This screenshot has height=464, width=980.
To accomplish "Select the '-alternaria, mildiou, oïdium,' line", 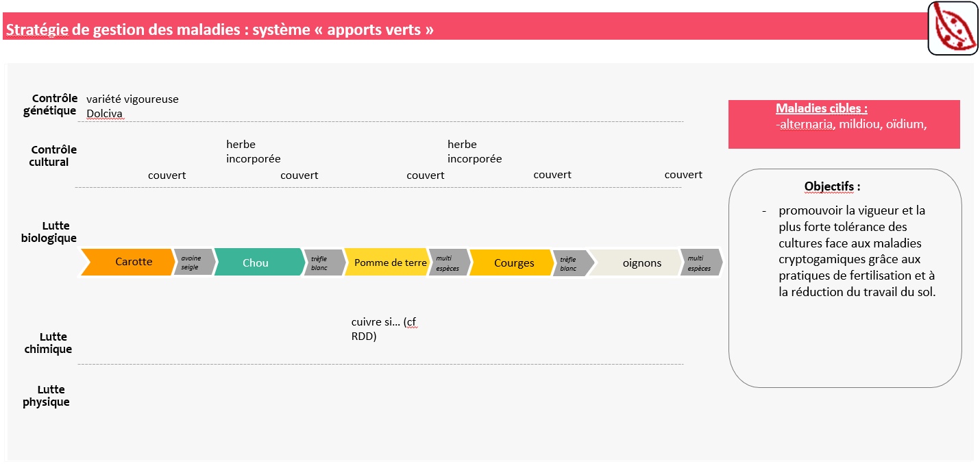I will [852, 125].
